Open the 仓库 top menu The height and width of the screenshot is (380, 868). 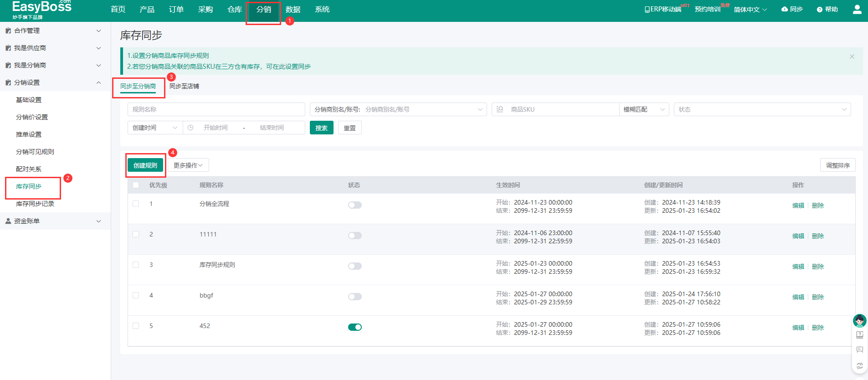[234, 10]
